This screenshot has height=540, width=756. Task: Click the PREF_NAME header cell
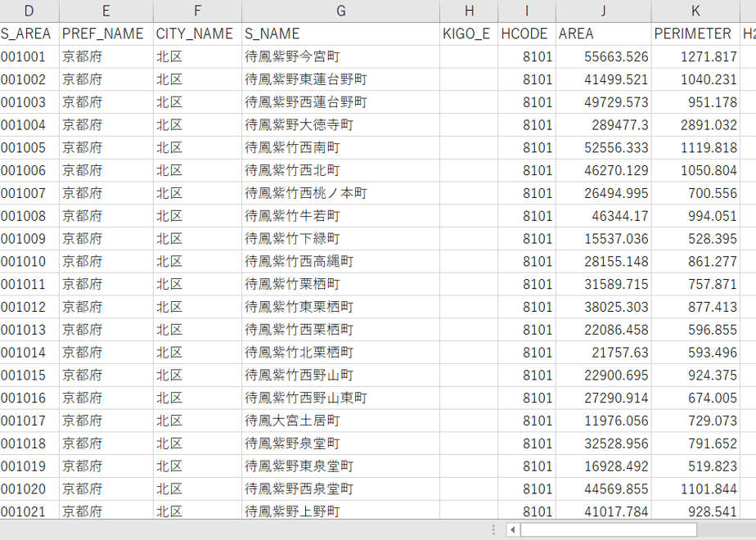(x=106, y=34)
